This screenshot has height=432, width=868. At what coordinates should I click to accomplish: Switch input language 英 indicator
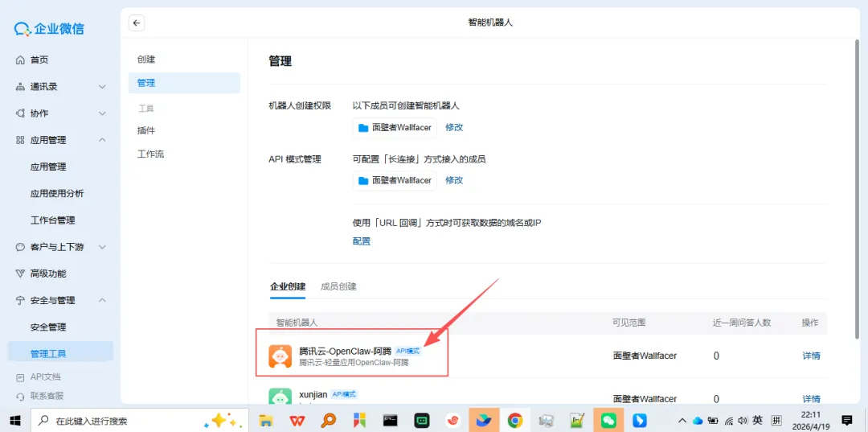tap(758, 421)
